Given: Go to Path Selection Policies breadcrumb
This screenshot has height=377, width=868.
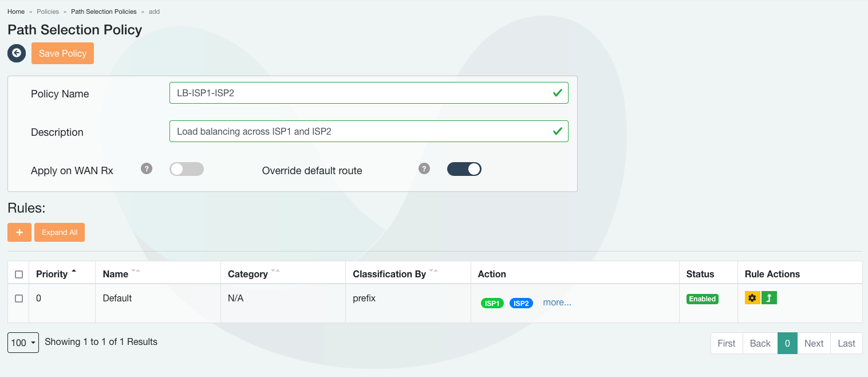Looking at the screenshot, I should [x=104, y=11].
